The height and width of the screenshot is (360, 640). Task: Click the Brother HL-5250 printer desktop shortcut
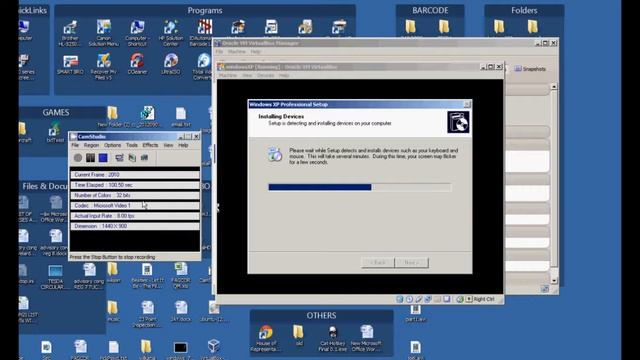[x=70, y=33]
